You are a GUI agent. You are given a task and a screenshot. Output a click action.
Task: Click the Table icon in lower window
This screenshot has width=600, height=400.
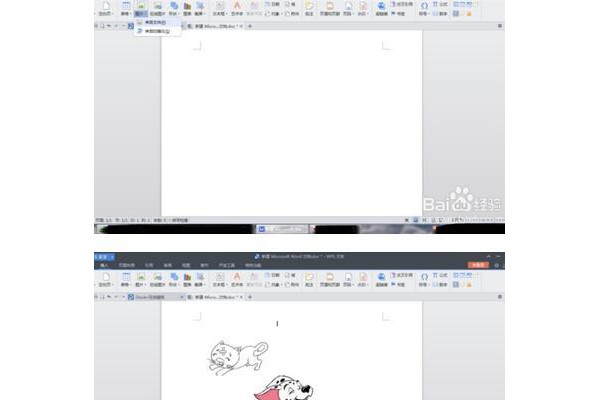point(126,277)
